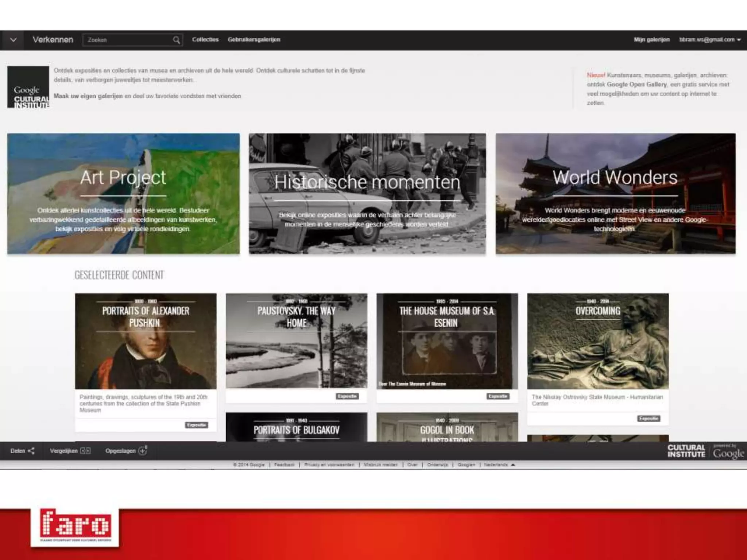747x560 pixels.
Task: Open Portraits of Alexander Pushkin exhibit
Action: click(x=146, y=341)
